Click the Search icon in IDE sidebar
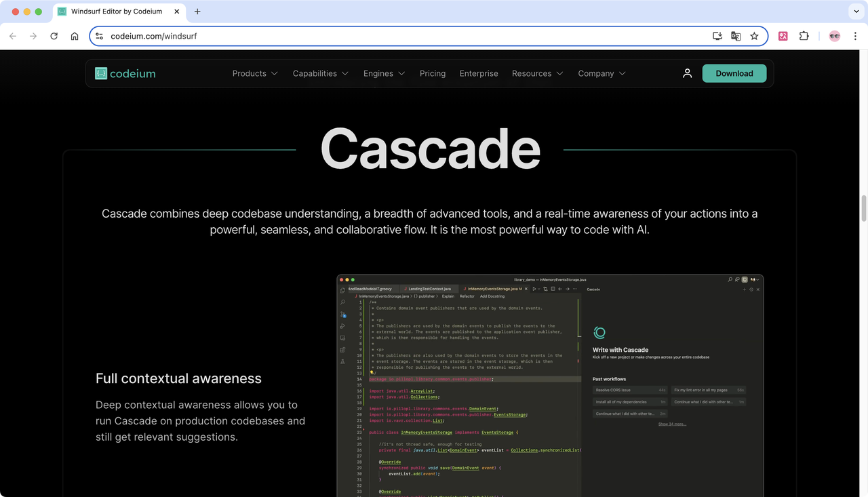This screenshot has width=868, height=497. pyautogui.click(x=342, y=302)
